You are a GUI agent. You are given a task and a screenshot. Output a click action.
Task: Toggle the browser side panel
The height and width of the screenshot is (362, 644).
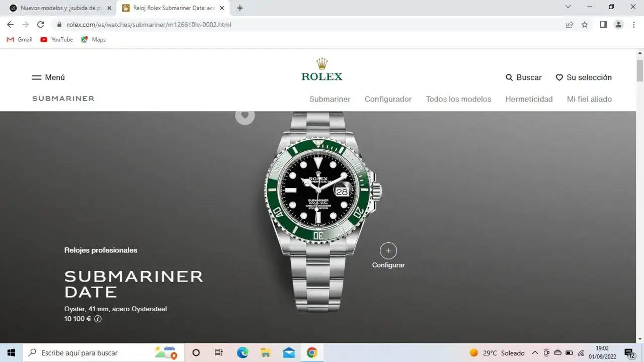coord(603,25)
